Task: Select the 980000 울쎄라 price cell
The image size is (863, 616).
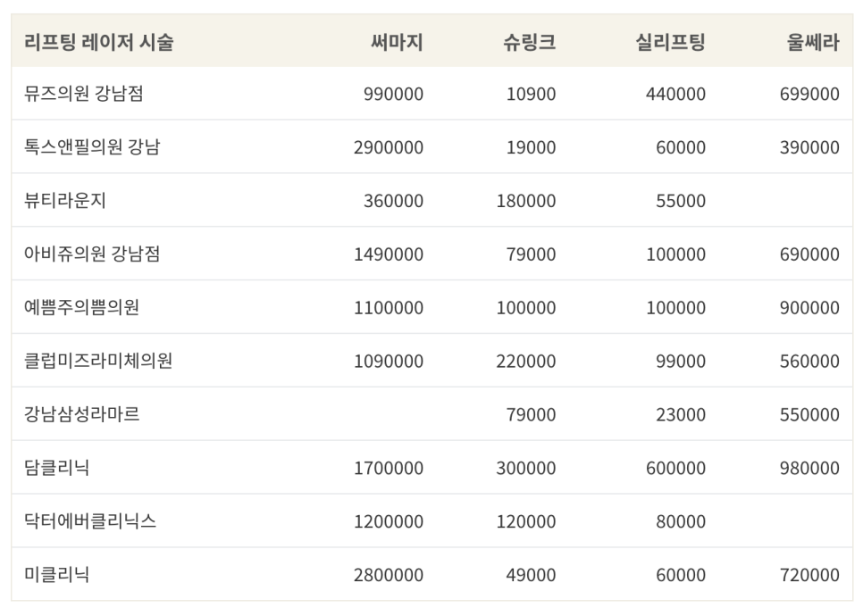Action: click(x=809, y=468)
